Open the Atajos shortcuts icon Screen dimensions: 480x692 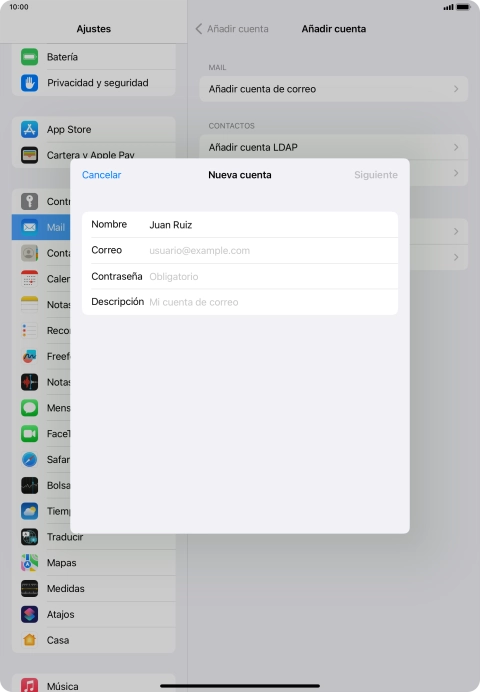point(30,614)
